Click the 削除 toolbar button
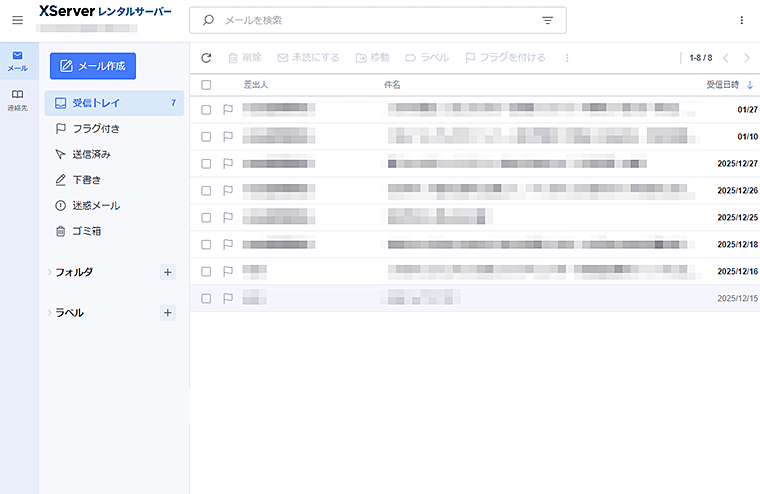The height and width of the screenshot is (494, 760). coord(245,58)
